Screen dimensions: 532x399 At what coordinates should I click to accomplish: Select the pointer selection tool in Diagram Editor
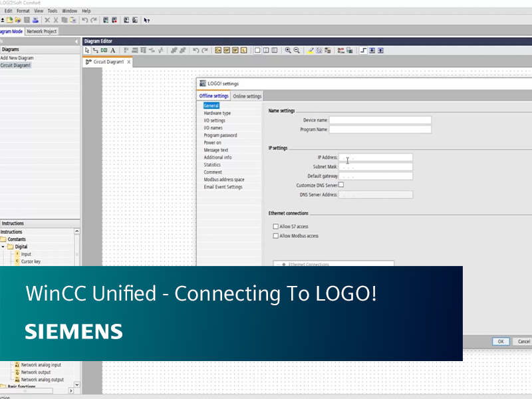pyautogui.click(x=86, y=50)
